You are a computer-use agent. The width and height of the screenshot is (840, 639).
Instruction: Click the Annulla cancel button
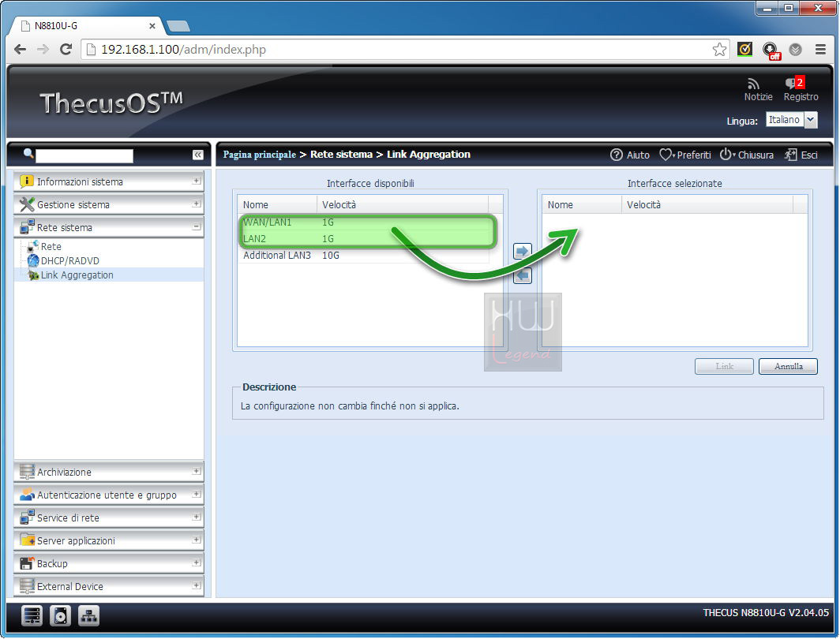788,367
